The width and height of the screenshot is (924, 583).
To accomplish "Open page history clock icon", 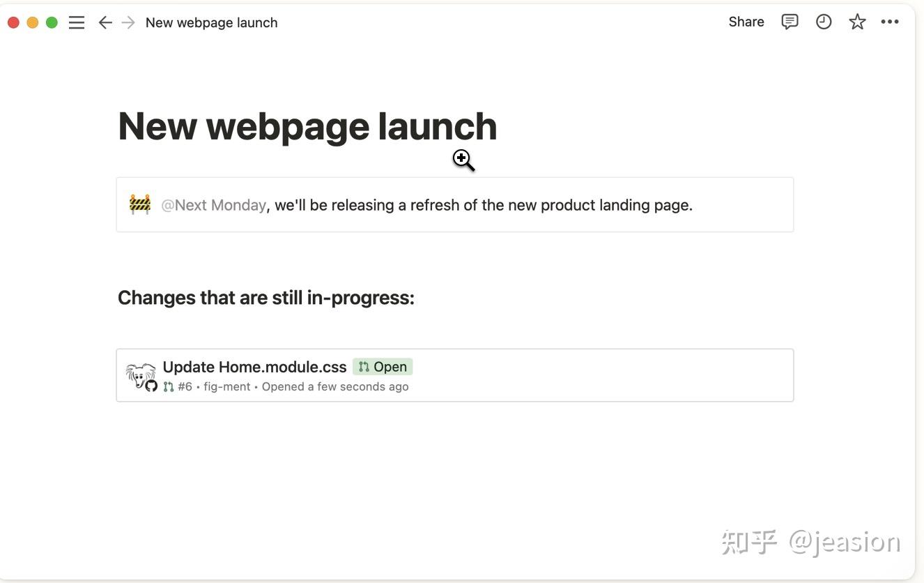I will 824,22.
